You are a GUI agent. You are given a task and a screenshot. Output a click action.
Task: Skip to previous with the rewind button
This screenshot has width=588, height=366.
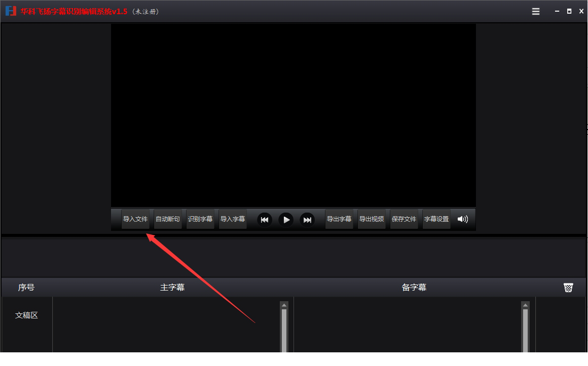pyautogui.click(x=264, y=219)
